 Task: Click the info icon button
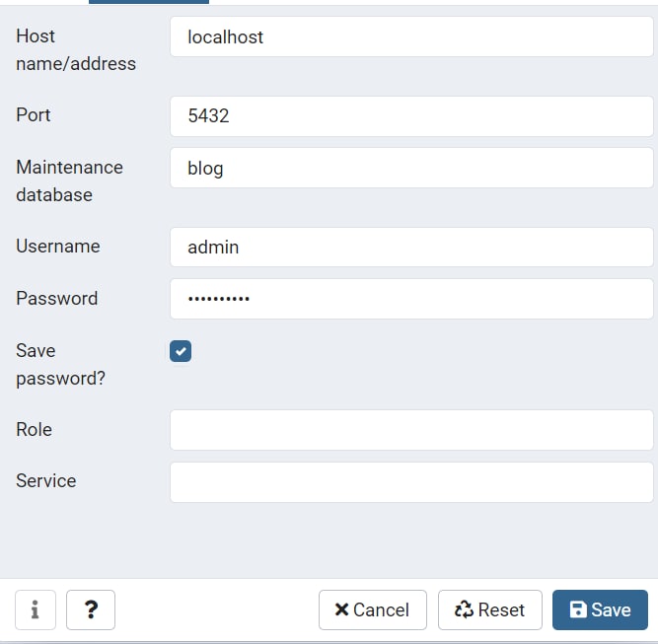pos(36,609)
